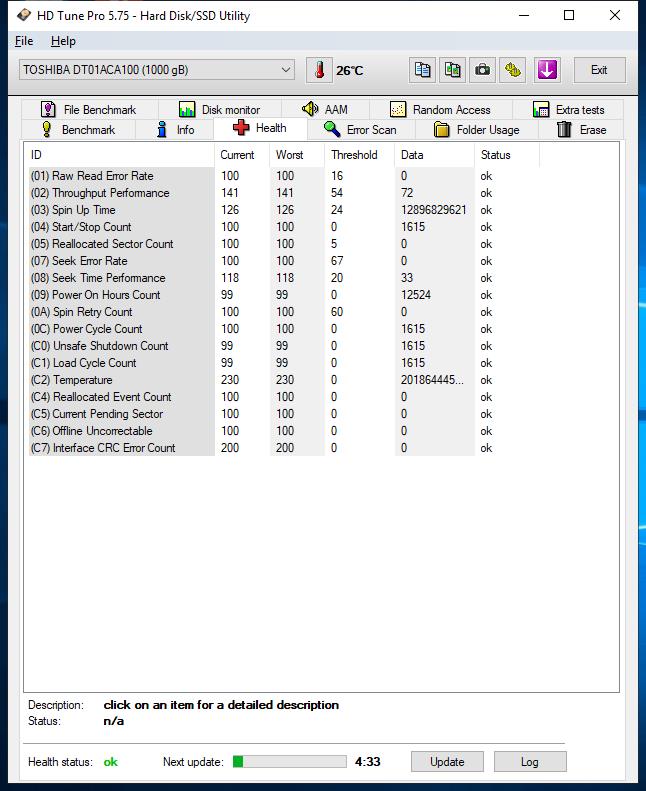
Task: Click the Status column header
Action: pyautogui.click(x=507, y=155)
